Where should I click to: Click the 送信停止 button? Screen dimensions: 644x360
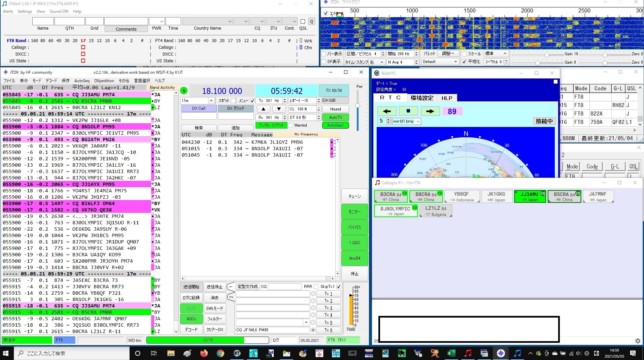tap(214, 287)
